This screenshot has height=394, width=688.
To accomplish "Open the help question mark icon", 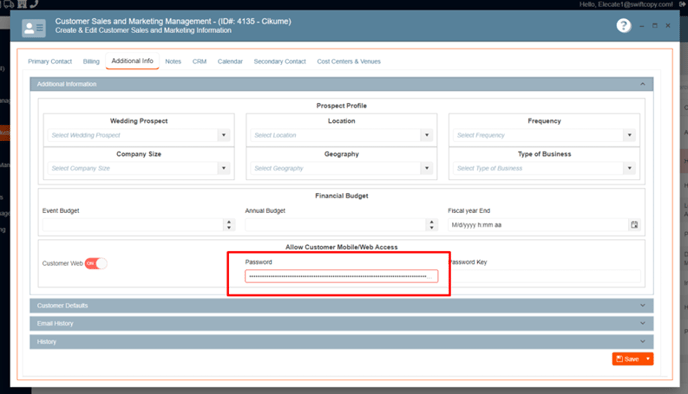I will tap(624, 25).
